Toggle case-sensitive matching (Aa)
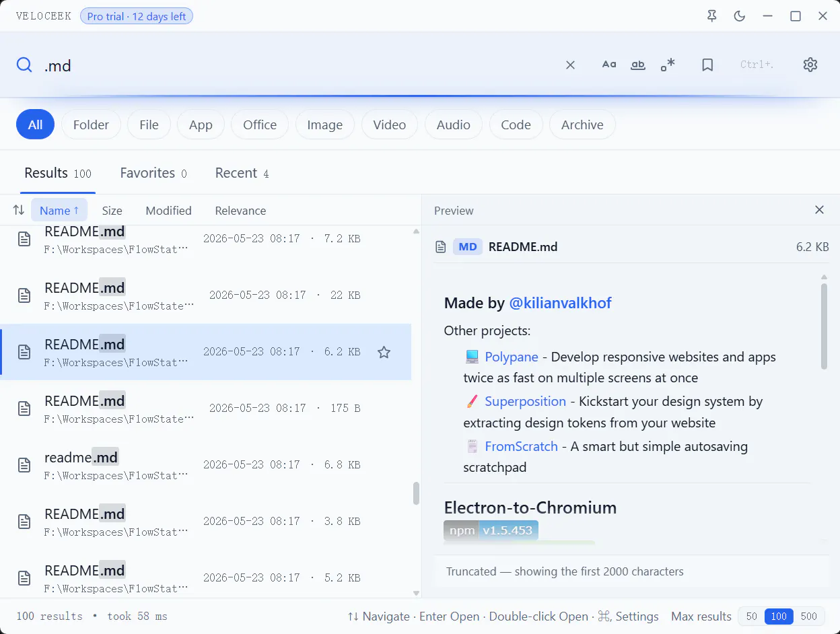 (609, 65)
